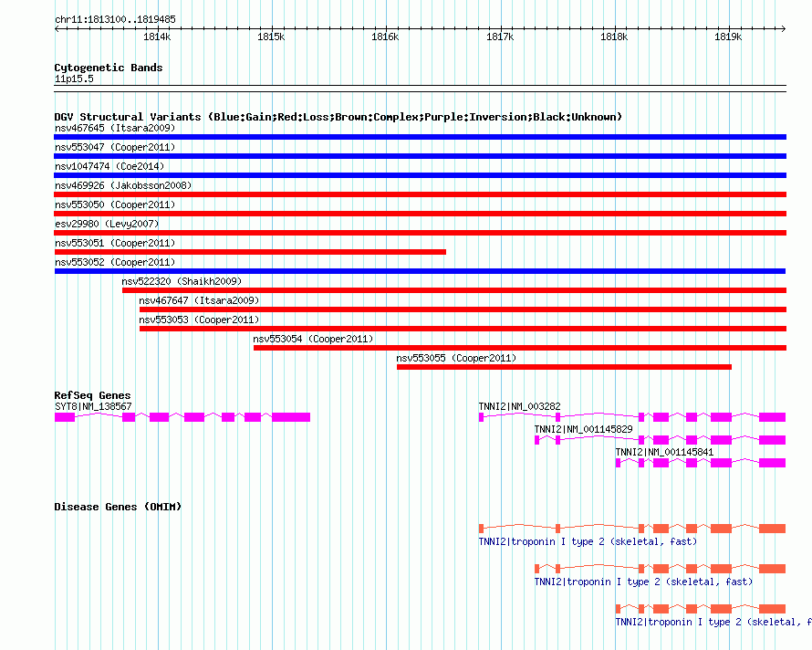This screenshot has height=650, width=812.
Task: Click the second OMIM TNNI2 troponin I link
Action: [643, 582]
